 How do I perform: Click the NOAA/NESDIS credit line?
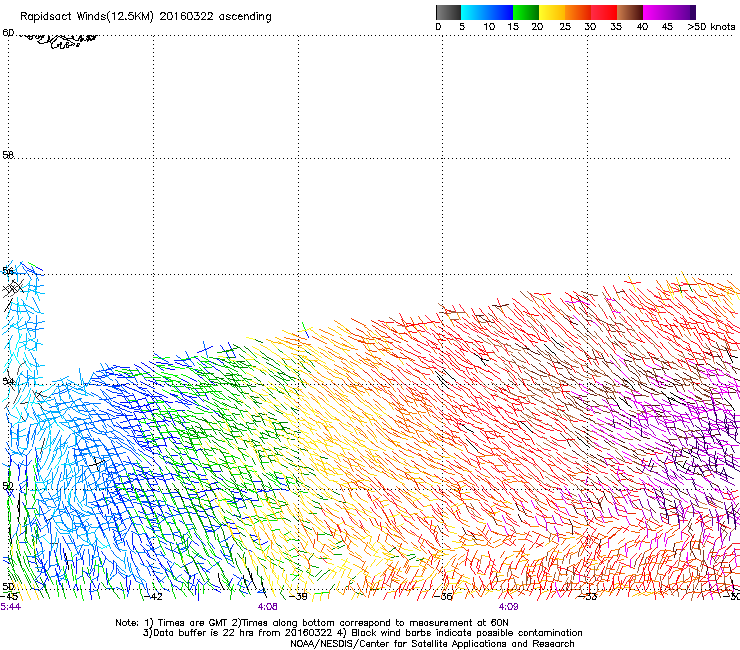click(x=432, y=644)
